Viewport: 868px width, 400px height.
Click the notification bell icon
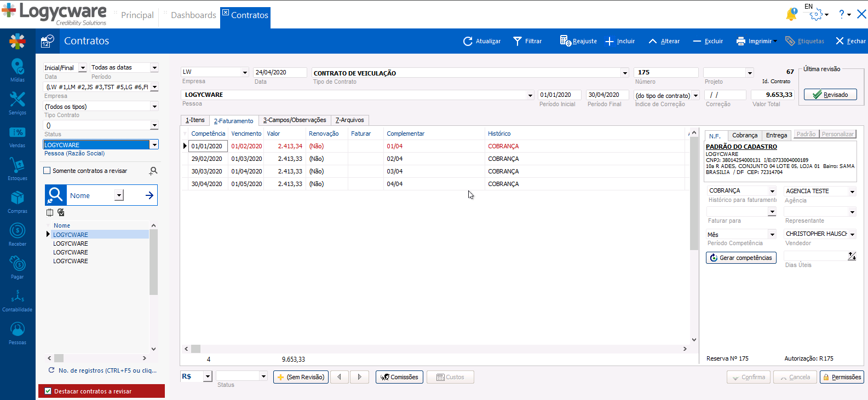(791, 15)
